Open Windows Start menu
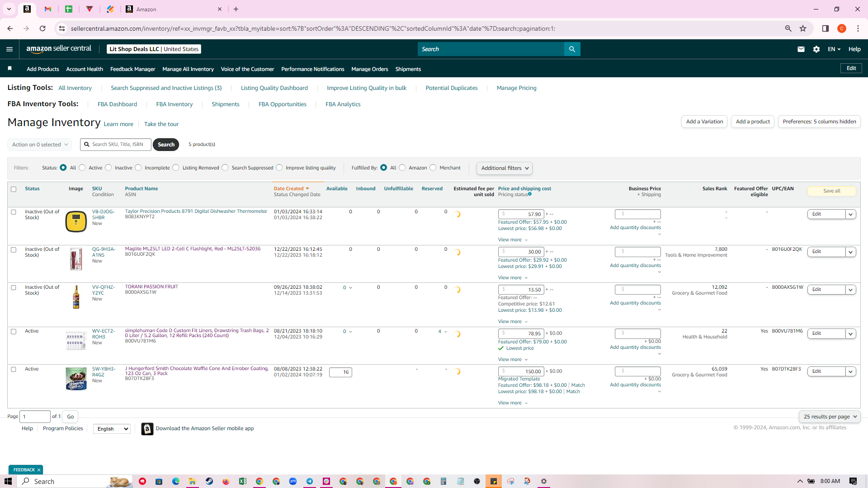The height and width of the screenshot is (488, 868). pyautogui.click(x=8, y=481)
